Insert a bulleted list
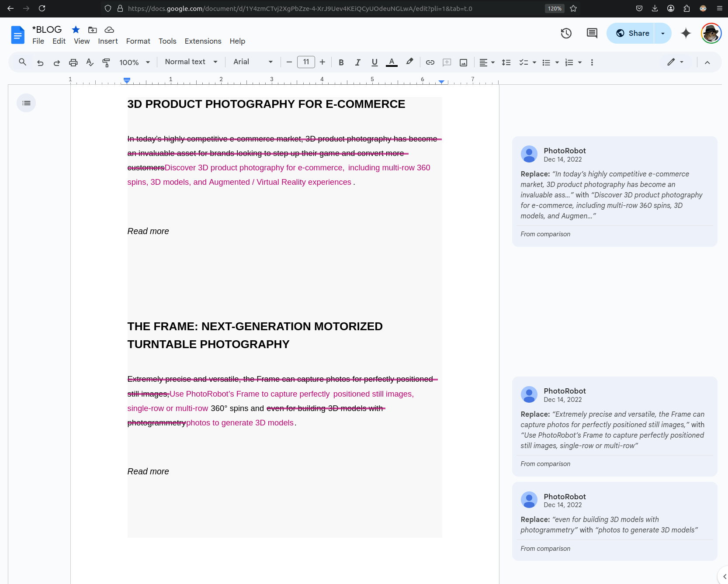728x584 pixels. (x=546, y=62)
